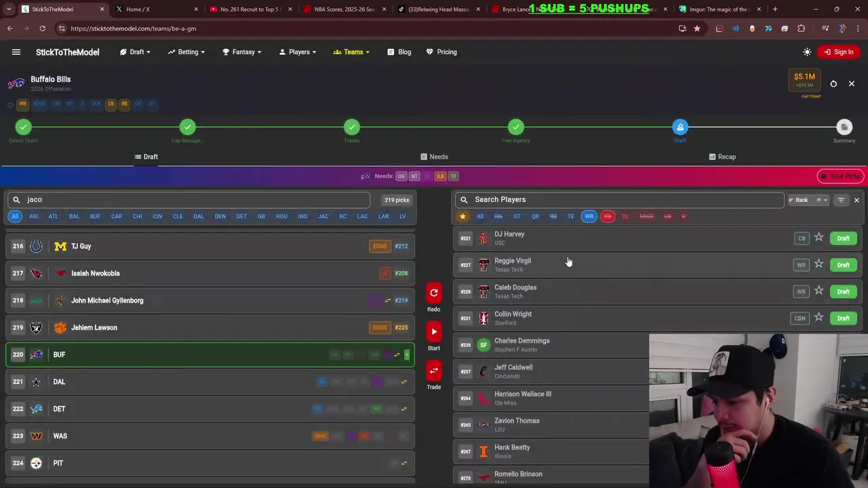Click the Search Players input field
This screenshot has width=868, height=488.
620,200
